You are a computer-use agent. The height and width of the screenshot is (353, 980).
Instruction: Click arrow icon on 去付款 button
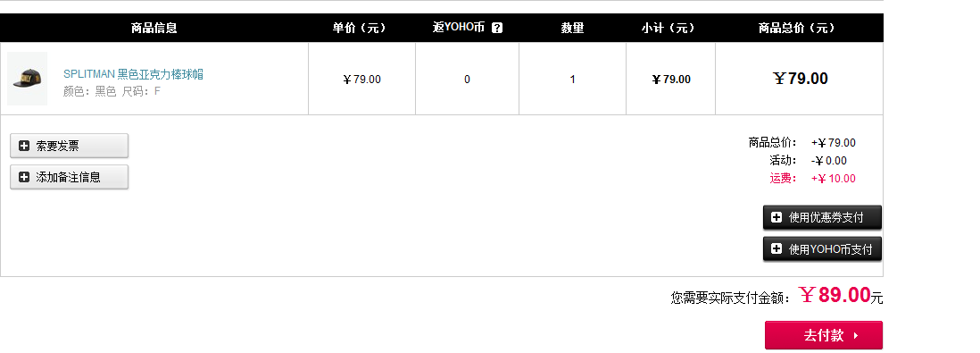856,335
